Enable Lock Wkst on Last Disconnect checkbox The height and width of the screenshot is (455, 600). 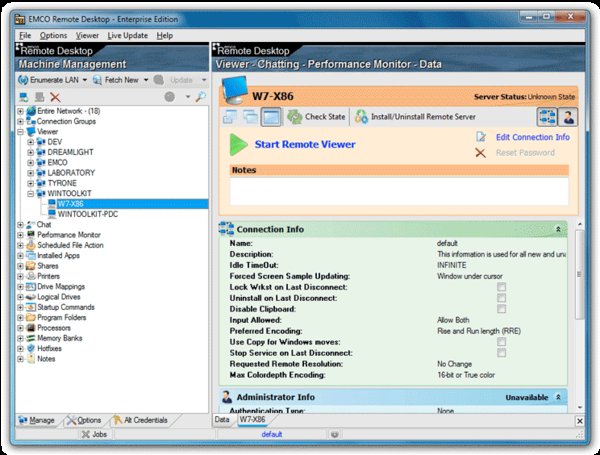coord(501,287)
